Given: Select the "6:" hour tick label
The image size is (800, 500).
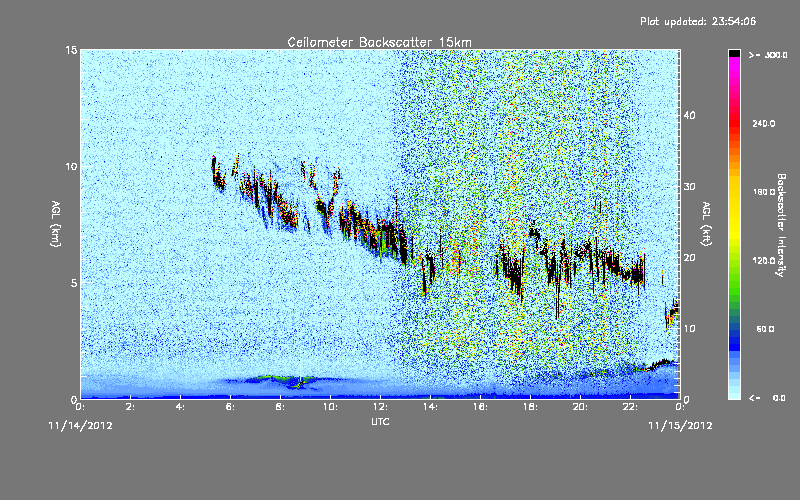Looking at the screenshot, I should point(230,407).
